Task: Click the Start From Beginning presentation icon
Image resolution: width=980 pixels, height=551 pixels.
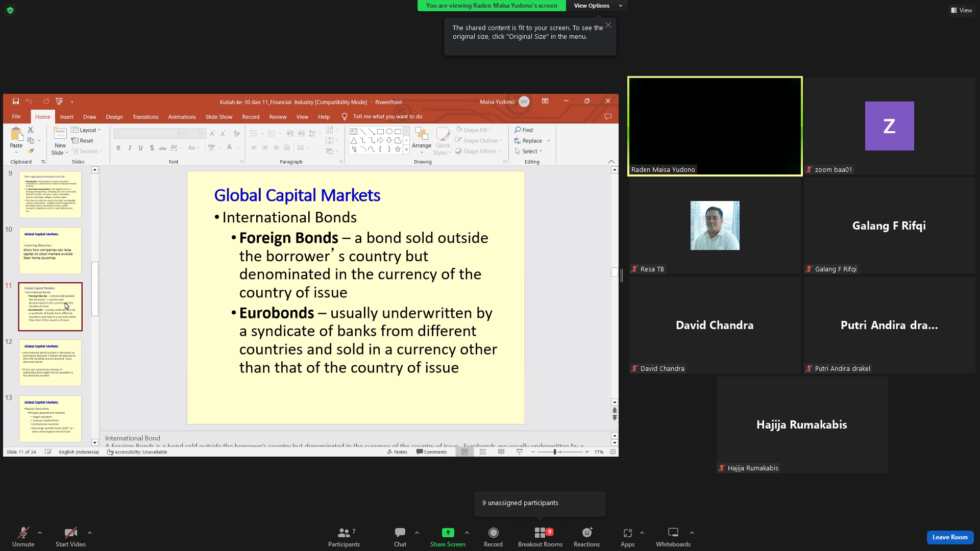Action: pyautogui.click(x=59, y=102)
